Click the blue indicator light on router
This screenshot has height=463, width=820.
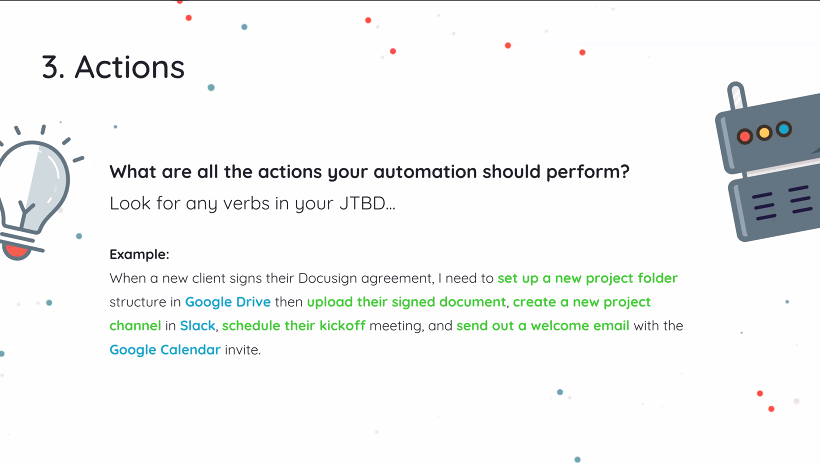coord(784,129)
